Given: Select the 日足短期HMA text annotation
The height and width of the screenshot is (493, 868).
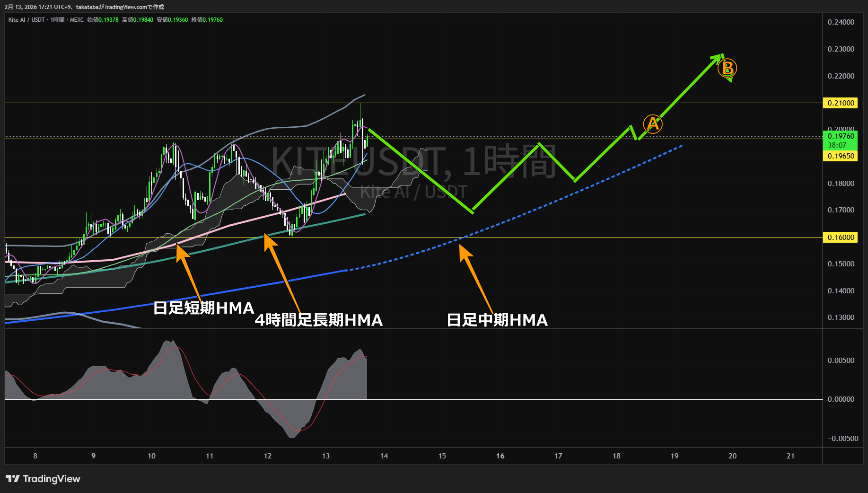Looking at the screenshot, I should click(203, 308).
